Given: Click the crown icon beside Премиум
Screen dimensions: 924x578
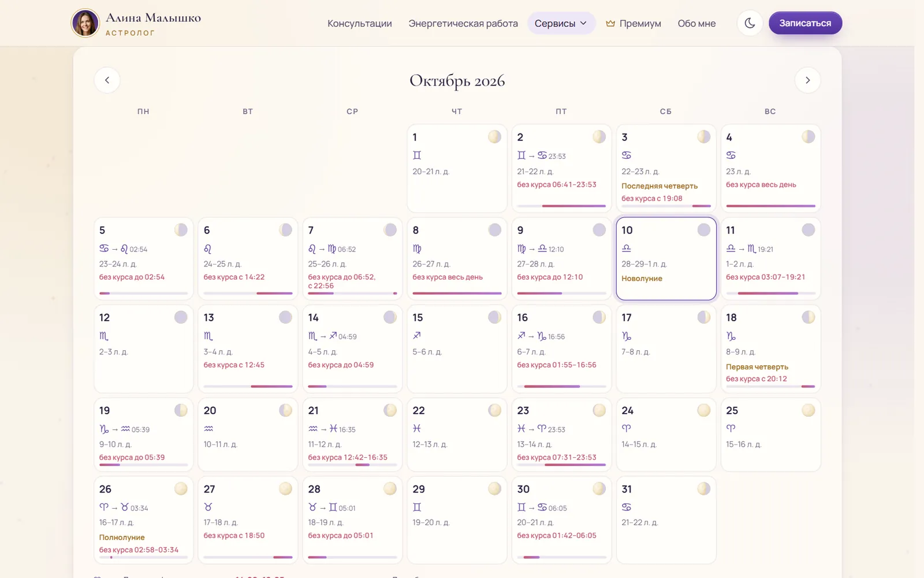Looking at the screenshot, I should pyautogui.click(x=610, y=24).
